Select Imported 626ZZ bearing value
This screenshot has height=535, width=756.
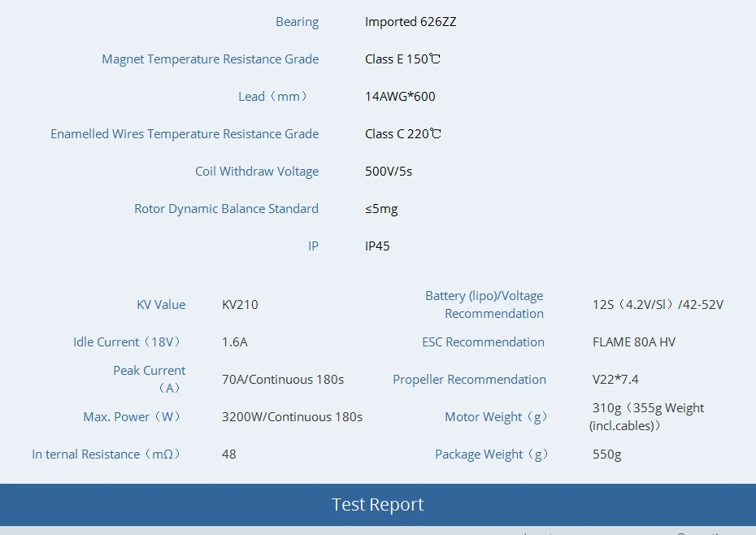pos(411,22)
